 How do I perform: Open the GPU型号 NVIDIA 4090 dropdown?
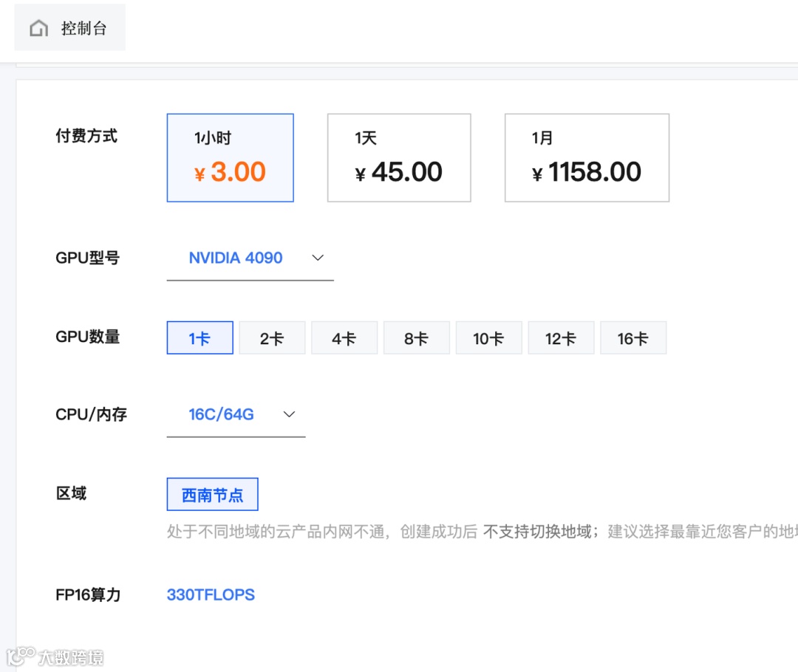point(236,258)
